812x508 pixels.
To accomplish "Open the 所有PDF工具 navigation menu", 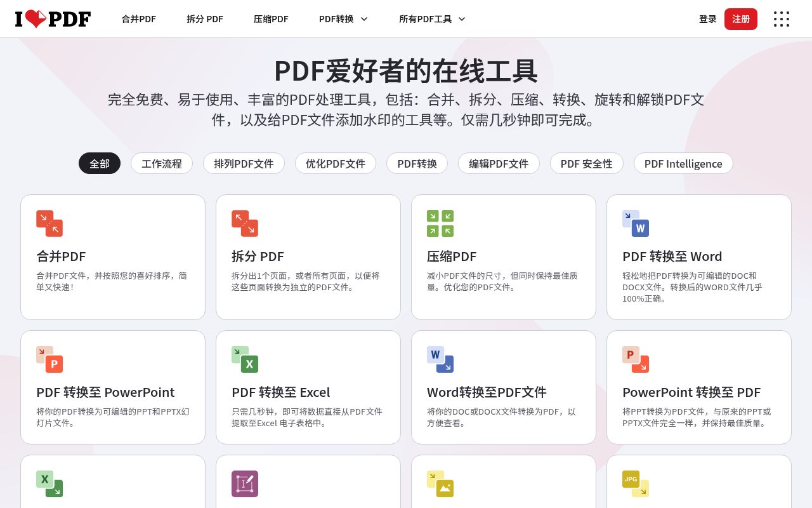I will [433, 19].
